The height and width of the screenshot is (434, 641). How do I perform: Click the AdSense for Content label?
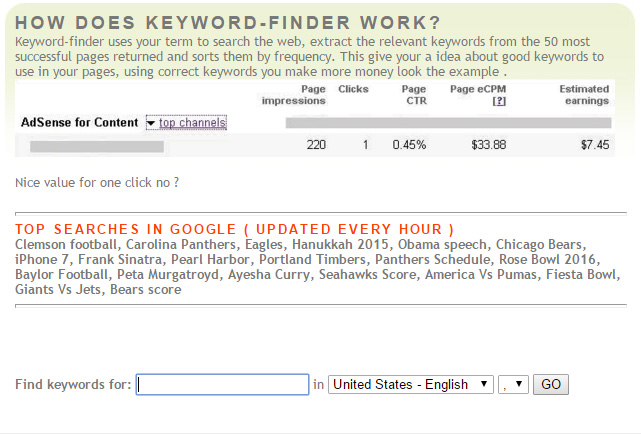click(80, 123)
